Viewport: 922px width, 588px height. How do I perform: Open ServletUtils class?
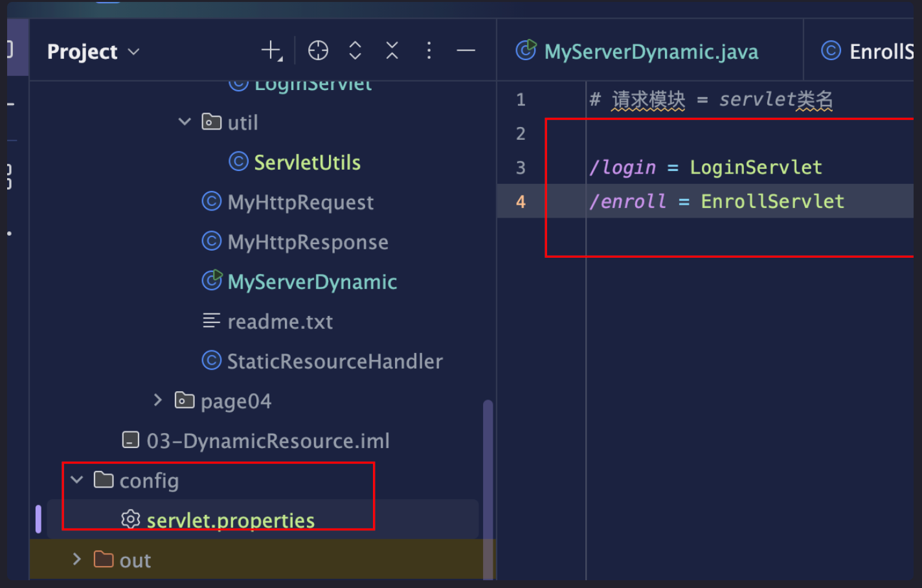coord(307,162)
